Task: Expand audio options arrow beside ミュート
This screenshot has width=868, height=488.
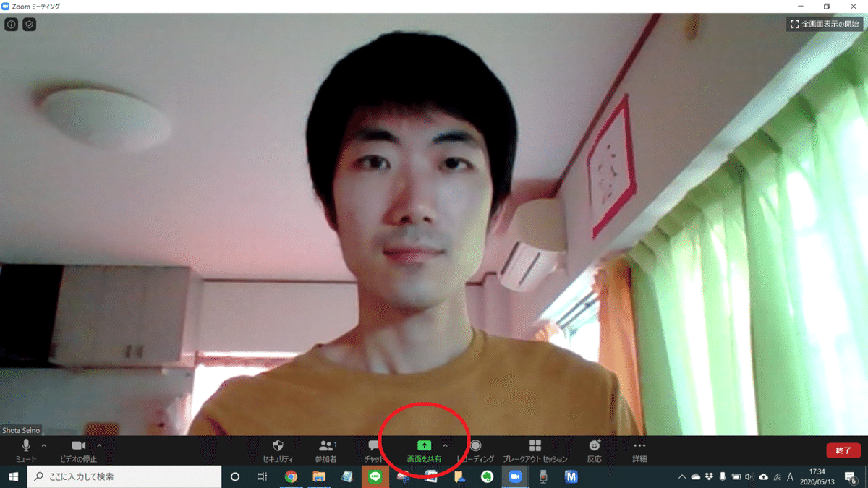Action: 44,446
